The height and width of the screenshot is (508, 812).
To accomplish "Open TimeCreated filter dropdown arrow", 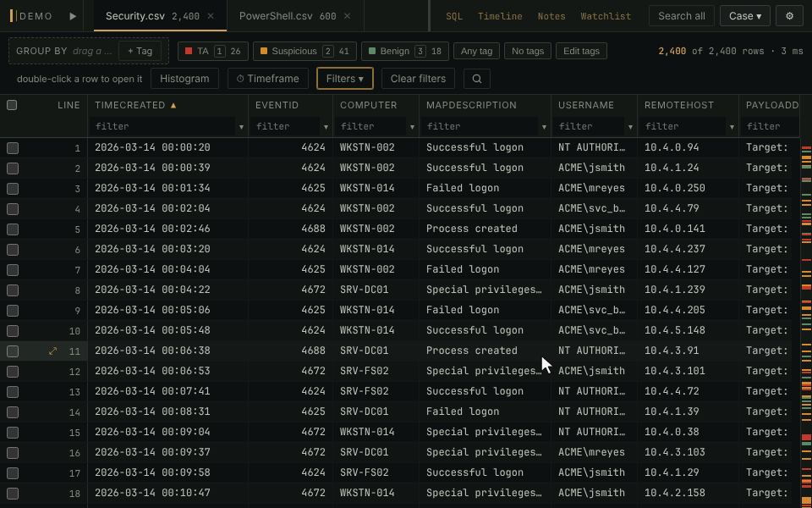I will point(241,127).
